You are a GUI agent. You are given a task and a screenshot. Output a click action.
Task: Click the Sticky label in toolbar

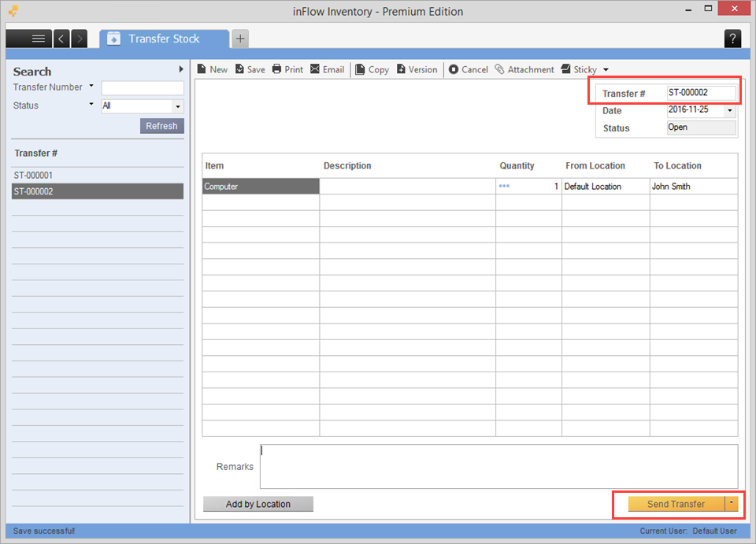pos(585,69)
